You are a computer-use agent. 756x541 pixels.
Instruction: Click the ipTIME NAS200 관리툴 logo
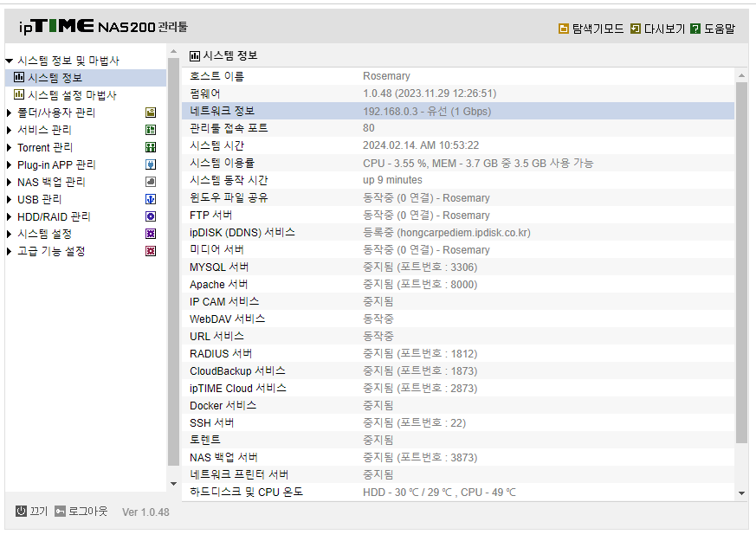tap(104, 27)
